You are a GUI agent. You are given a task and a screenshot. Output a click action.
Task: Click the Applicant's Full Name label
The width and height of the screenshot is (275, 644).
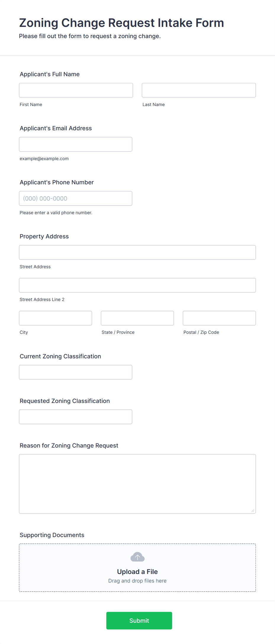(50, 74)
